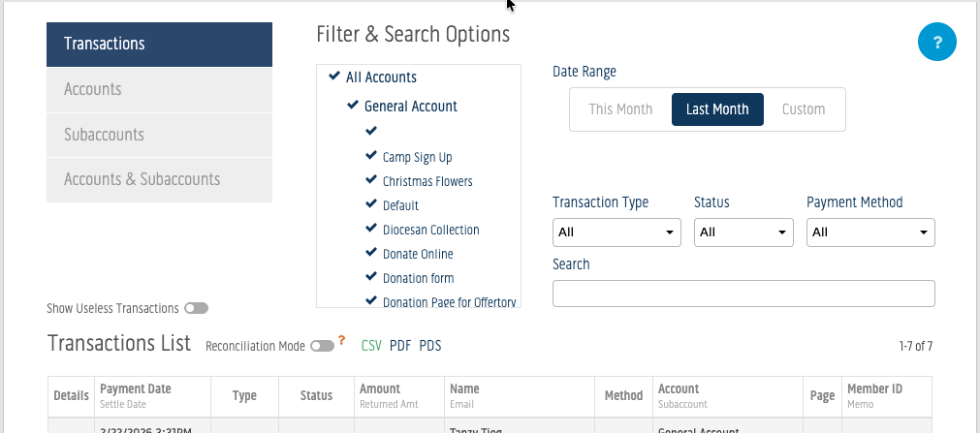The image size is (980, 433).
Task: Uncheck the All Accounts checkmark
Action: point(334,77)
